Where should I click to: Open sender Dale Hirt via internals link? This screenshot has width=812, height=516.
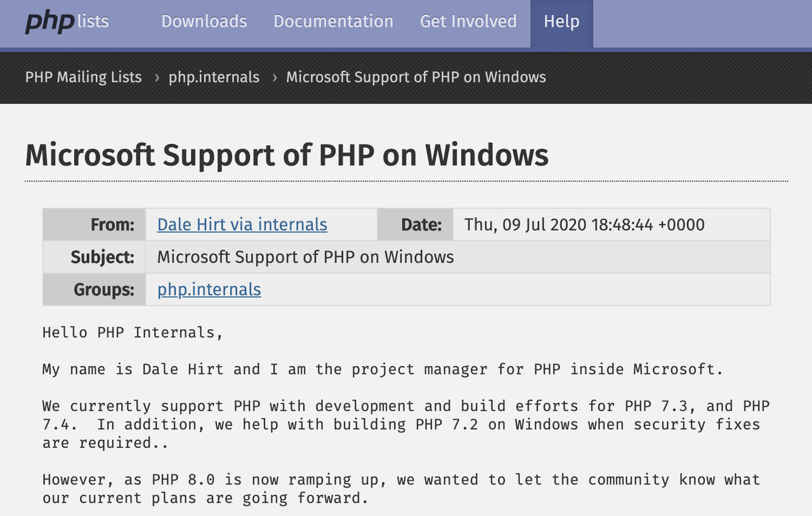coord(242,224)
